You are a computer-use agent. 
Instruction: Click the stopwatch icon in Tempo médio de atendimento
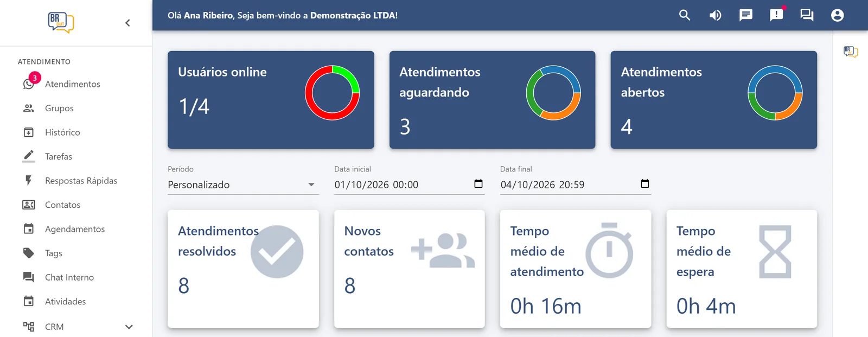click(x=610, y=250)
